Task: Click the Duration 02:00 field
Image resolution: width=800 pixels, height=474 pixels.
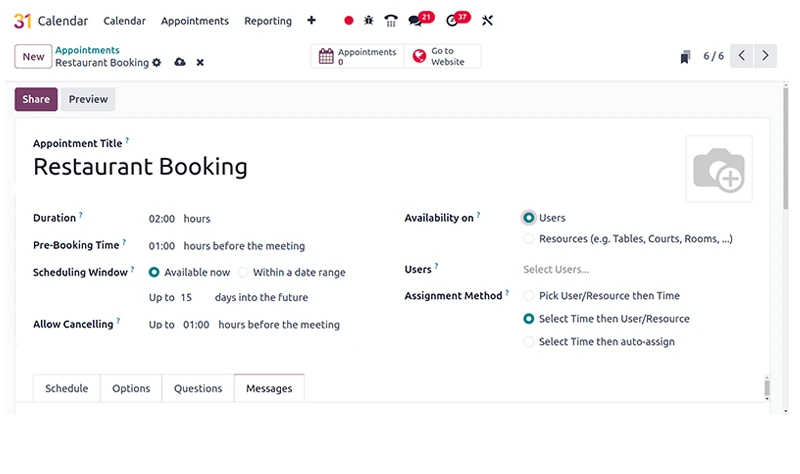Action: [162, 219]
